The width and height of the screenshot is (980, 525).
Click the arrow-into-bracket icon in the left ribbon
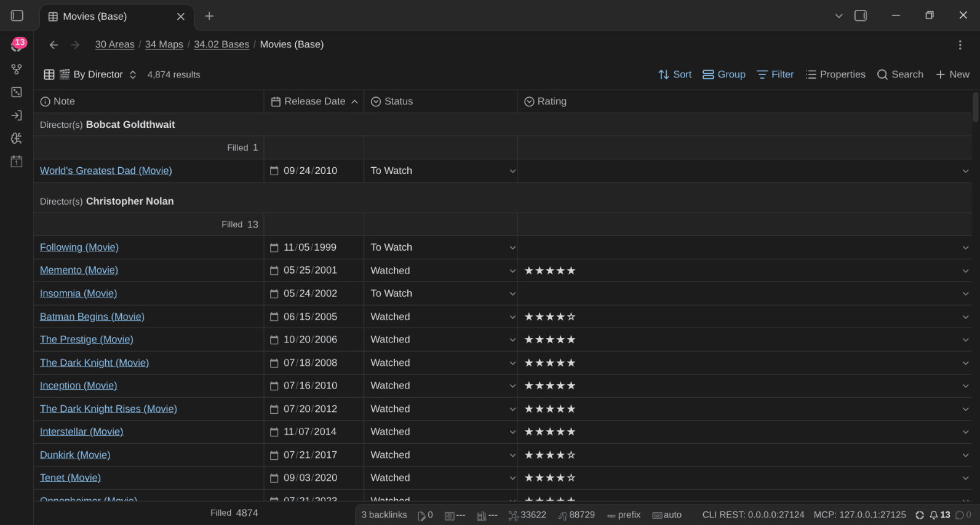click(17, 116)
